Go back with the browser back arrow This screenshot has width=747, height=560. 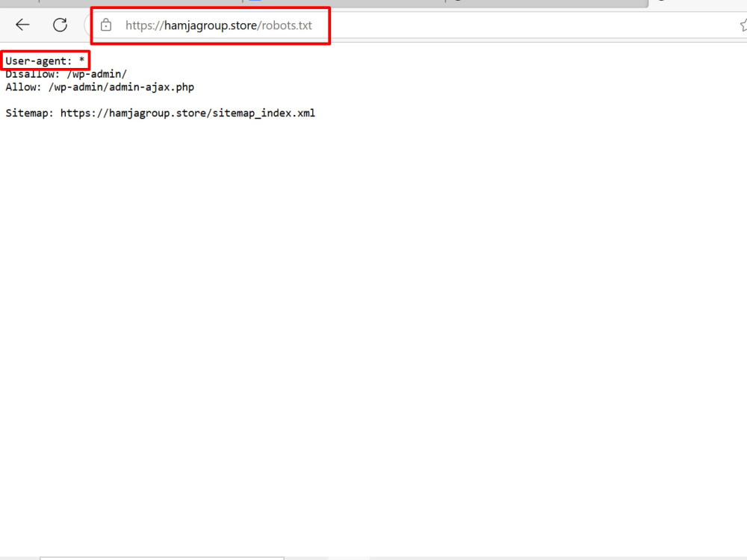tap(22, 25)
